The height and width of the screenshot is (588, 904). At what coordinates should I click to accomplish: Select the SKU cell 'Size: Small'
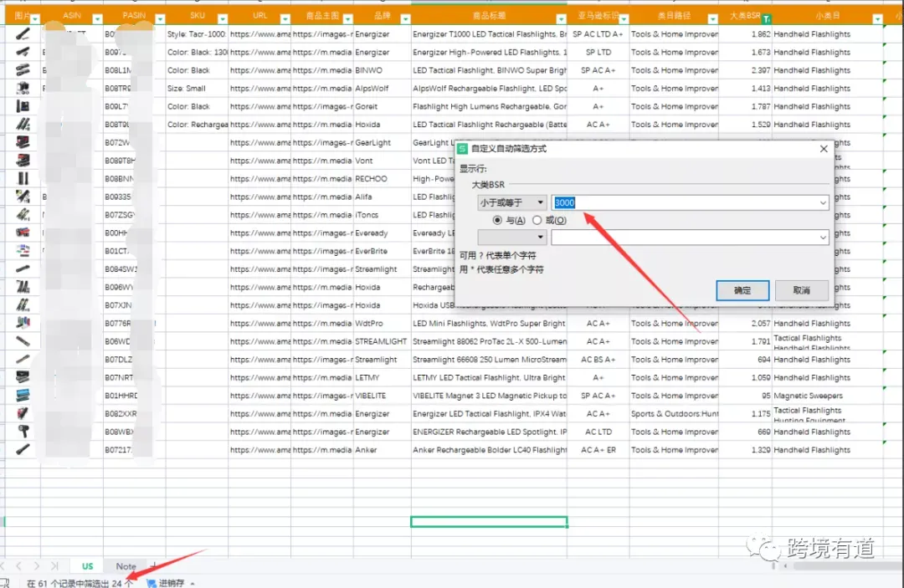coord(197,88)
